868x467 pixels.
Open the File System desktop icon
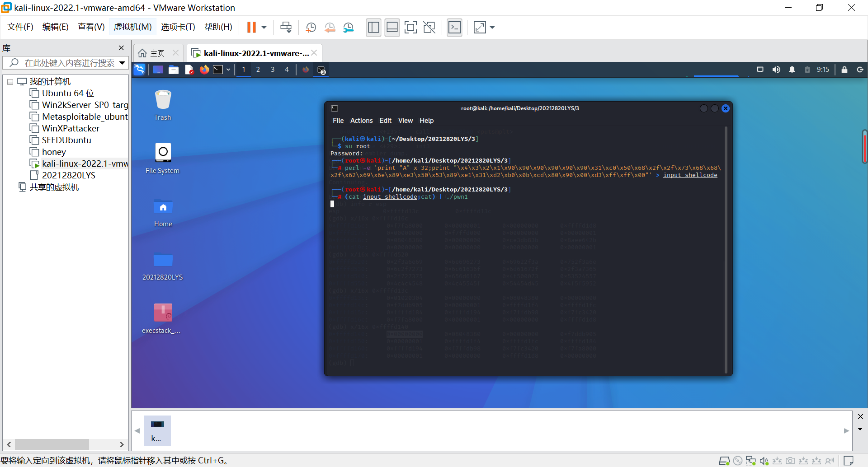163,159
